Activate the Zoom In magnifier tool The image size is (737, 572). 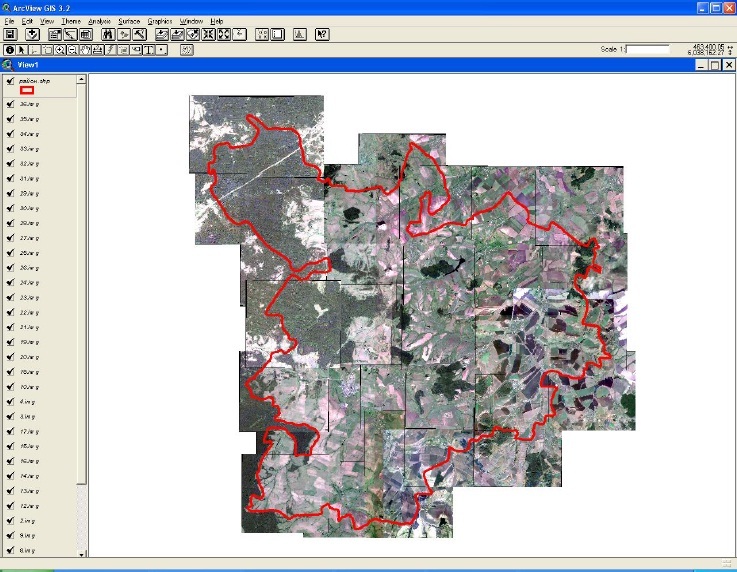pos(60,49)
